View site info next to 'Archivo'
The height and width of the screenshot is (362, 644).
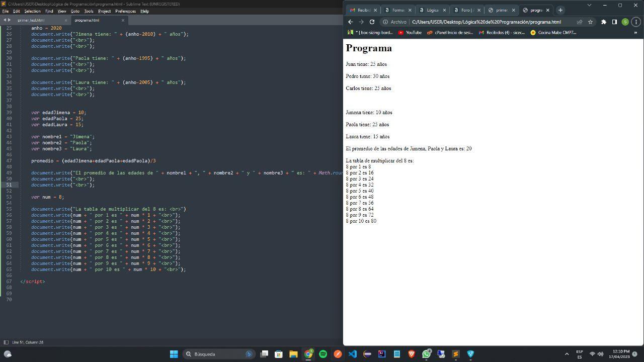[394, 22]
